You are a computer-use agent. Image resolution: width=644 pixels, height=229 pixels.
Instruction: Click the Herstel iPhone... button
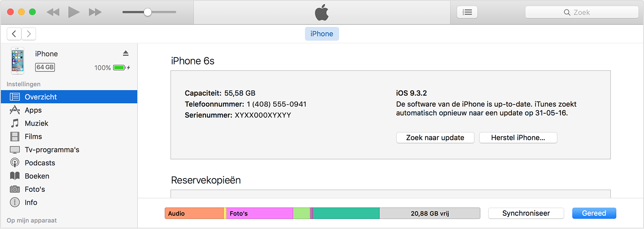[x=518, y=138]
